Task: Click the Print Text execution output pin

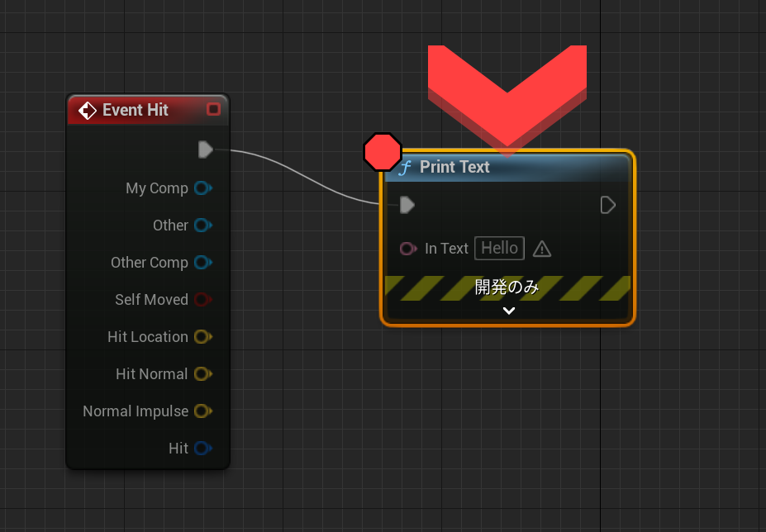Action: tap(607, 205)
